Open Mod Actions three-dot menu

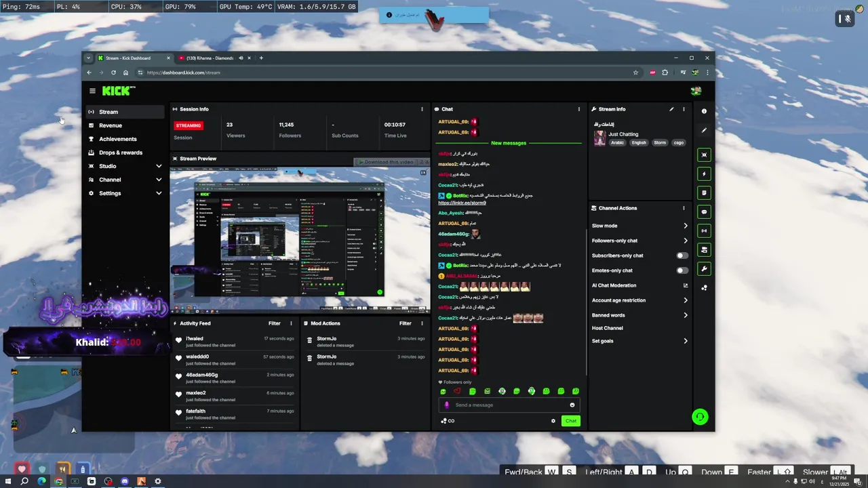(x=422, y=323)
